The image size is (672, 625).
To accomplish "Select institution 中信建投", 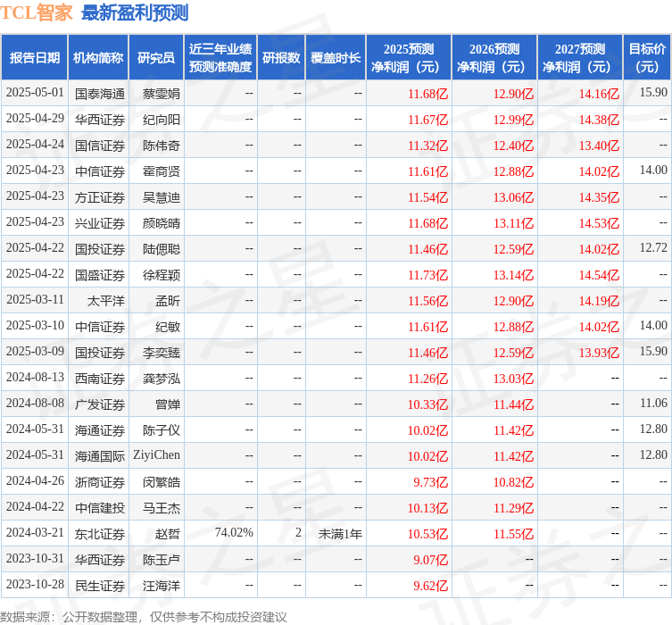I will 99,508.
